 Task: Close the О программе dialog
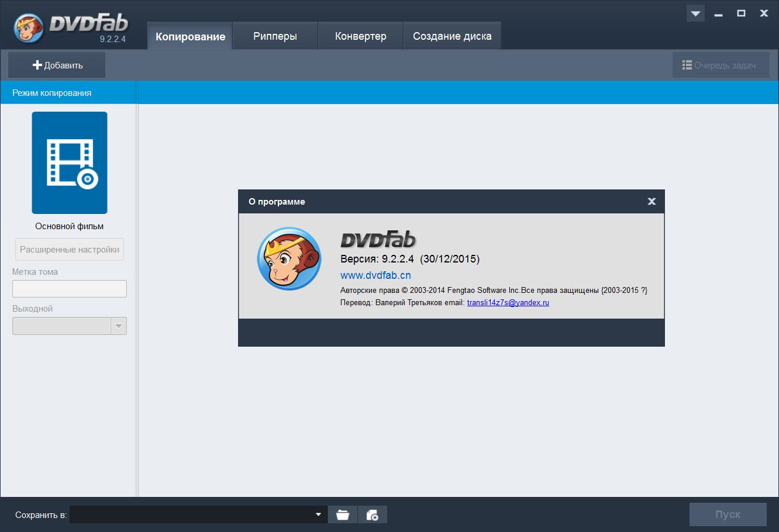(652, 201)
